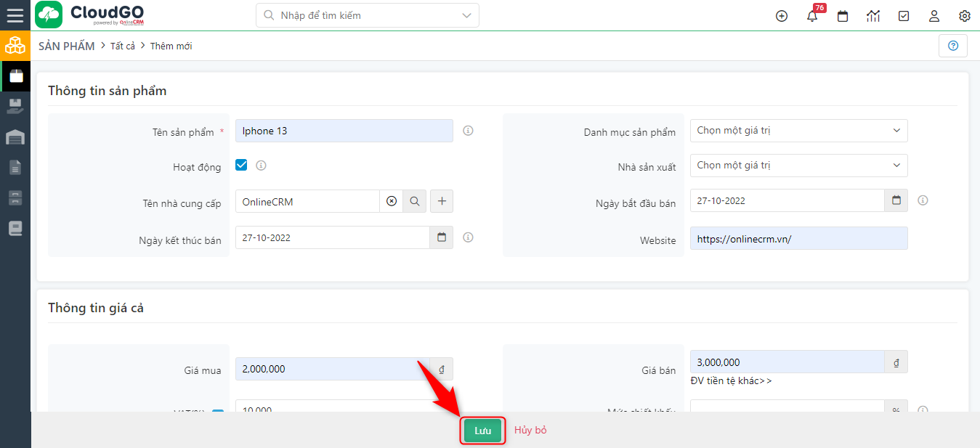Open quick create with the plus circle icon
The height and width of the screenshot is (448, 980).
(781, 15)
